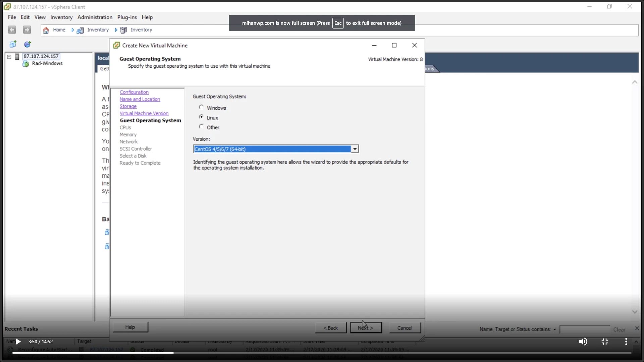This screenshot has width=644, height=362.
Task: Click the Next button in the wizard
Action: click(x=366, y=328)
